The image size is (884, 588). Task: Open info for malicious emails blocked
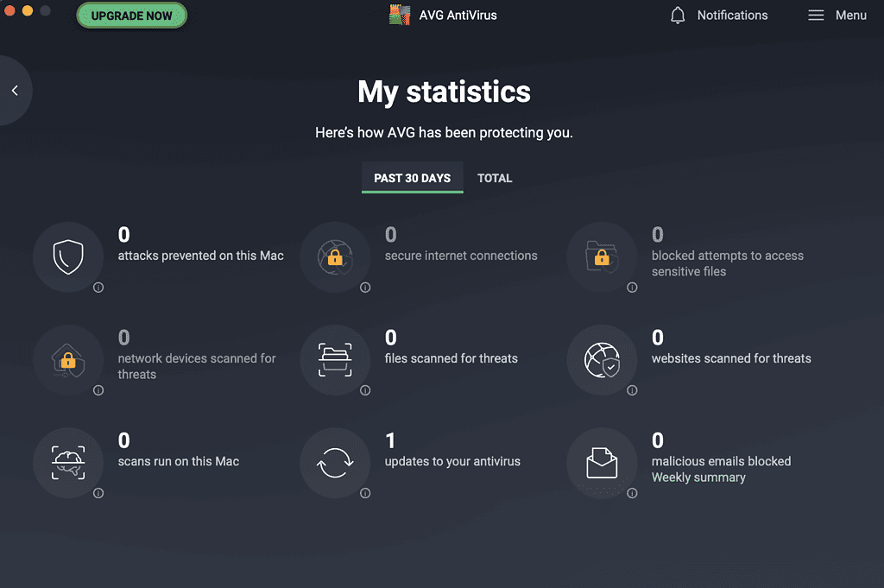632,493
